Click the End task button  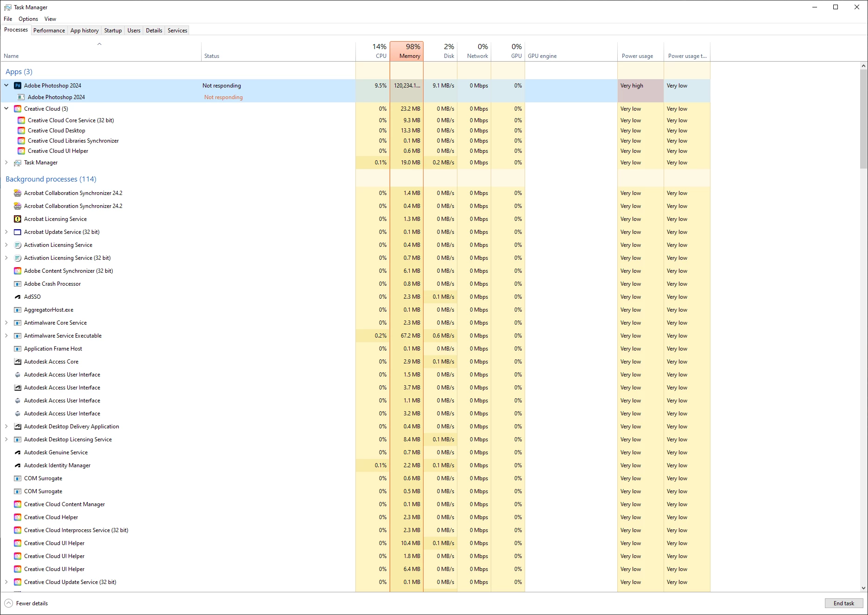pyautogui.click(x=843, y=603)
